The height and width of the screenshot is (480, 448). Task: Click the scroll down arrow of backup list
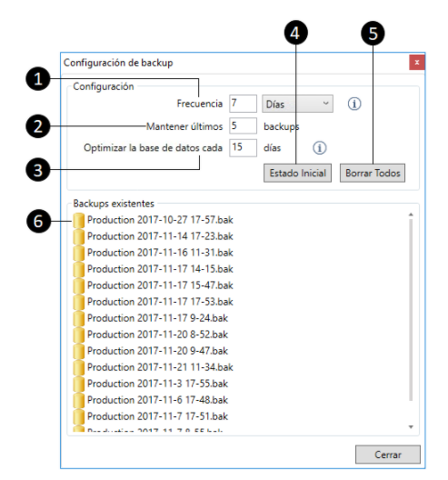(411, 426)
